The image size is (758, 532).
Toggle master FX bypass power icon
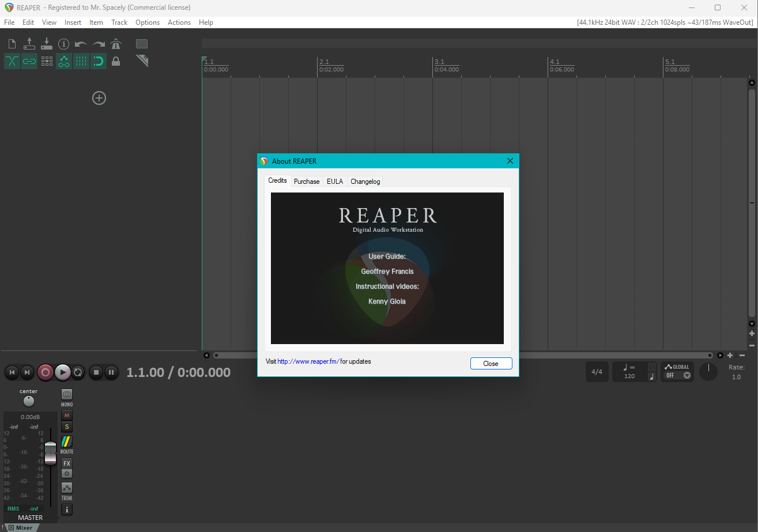[x=67, y=473]
